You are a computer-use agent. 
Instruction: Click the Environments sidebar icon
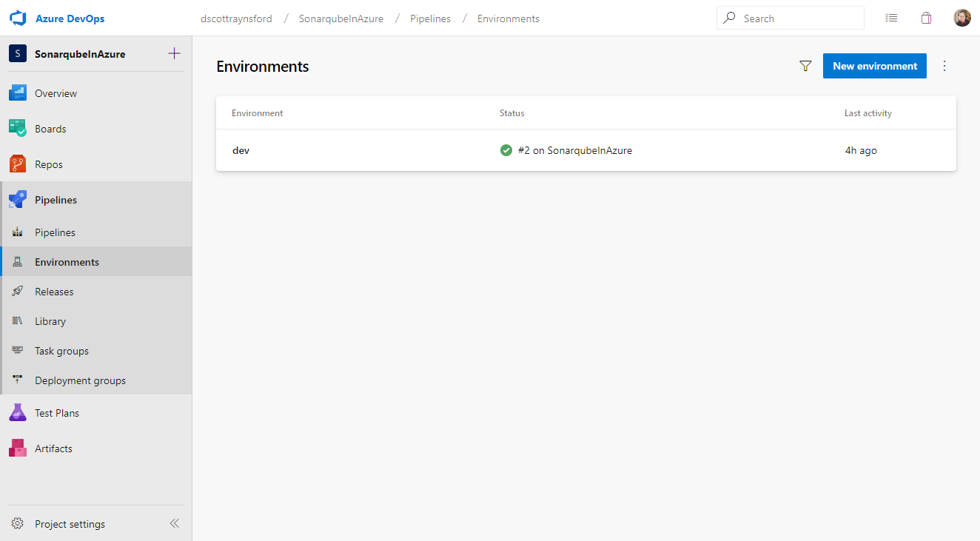click(18, 262)
